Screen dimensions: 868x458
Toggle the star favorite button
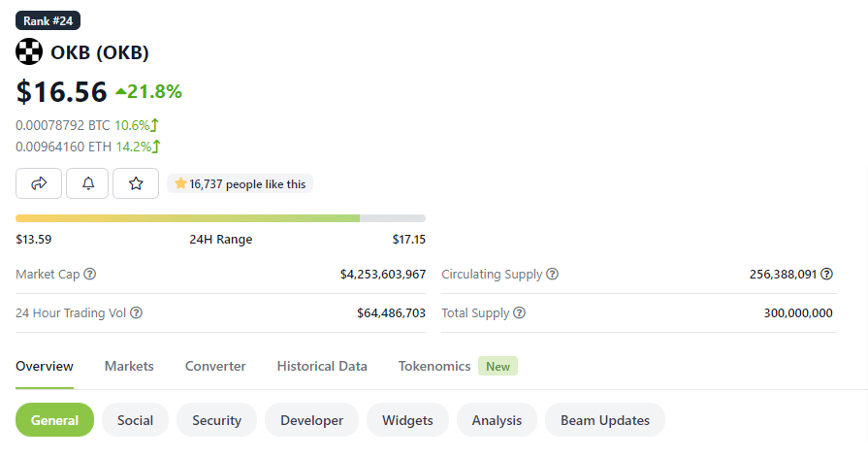[x=136, y=183]
